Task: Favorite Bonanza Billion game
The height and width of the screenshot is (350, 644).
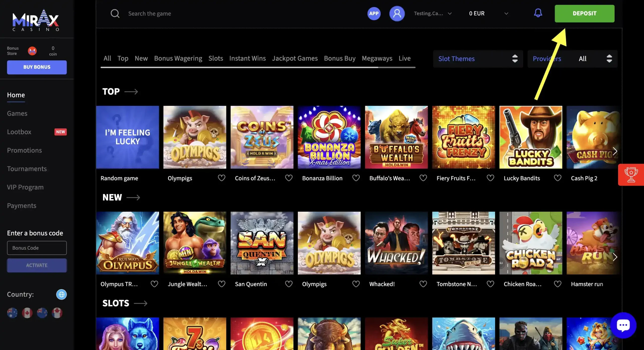Action: (x=356, y=178)
